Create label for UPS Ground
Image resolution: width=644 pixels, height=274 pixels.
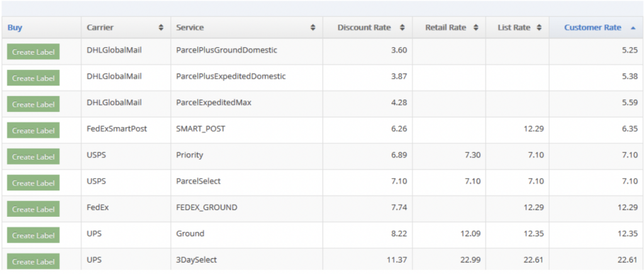[33, 236]
